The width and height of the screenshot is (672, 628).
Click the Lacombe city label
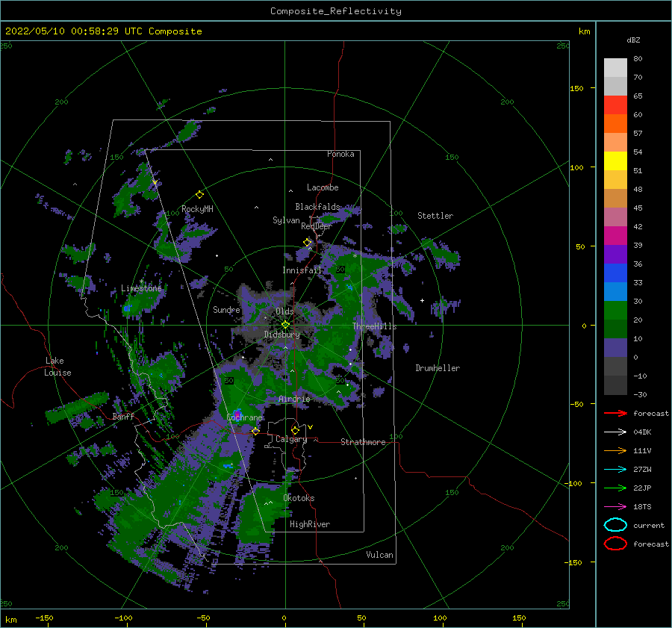click(x=323, y=187)
